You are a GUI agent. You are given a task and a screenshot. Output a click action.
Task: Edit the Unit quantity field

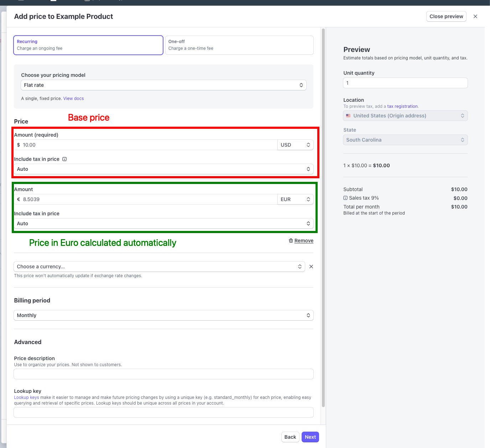click(x=405, y=83)
